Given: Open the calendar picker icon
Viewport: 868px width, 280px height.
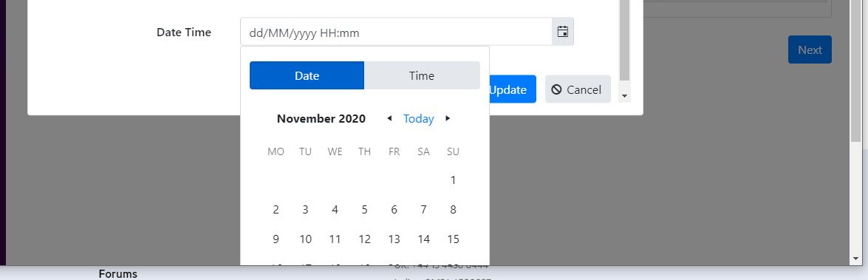Looking at the screenshot, I should pos(562,32).
